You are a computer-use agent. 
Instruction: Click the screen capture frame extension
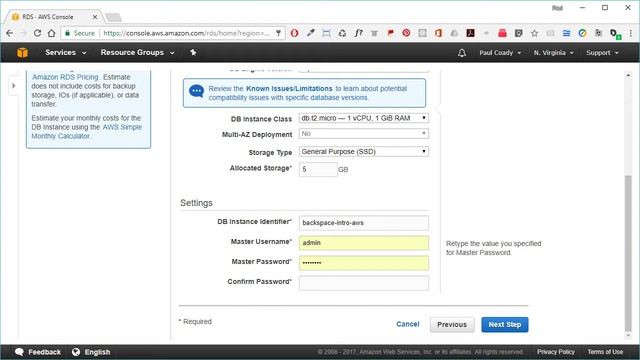coord(326,33)
